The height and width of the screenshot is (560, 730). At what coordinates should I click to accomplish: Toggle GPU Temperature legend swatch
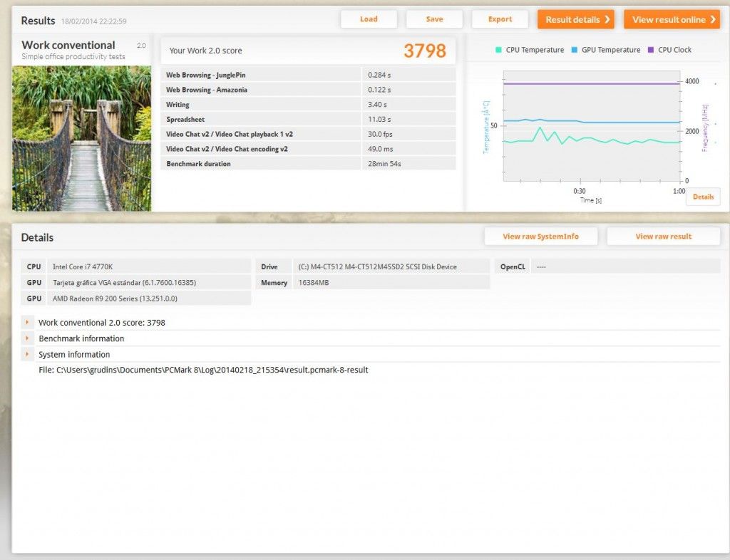[x=575, y=50]
